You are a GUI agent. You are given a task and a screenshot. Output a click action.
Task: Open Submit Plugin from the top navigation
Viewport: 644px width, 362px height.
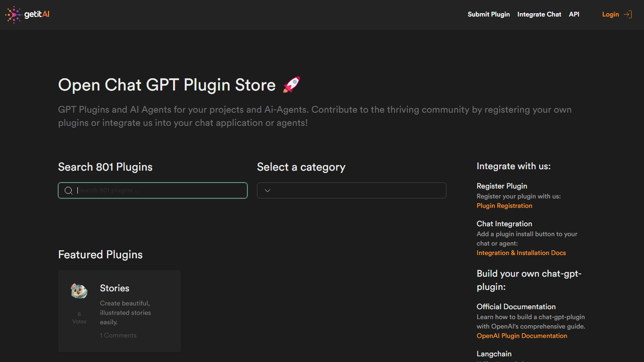[x=488, y=15]
